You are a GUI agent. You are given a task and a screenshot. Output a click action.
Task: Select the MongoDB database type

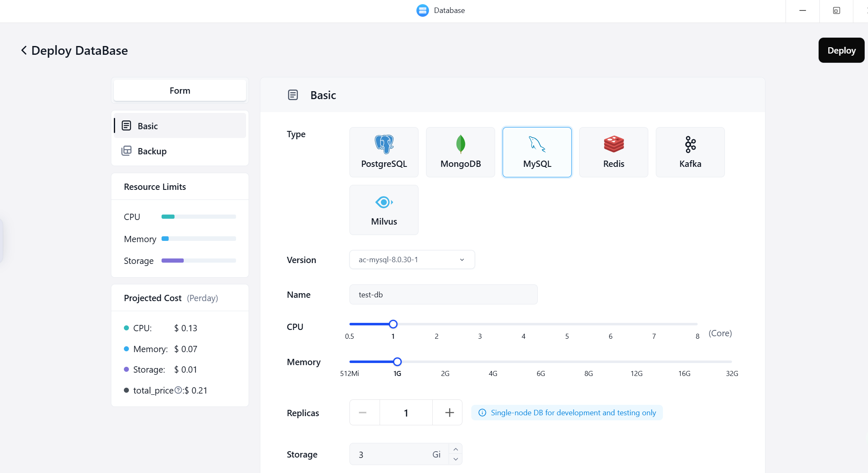coord(460,152)
